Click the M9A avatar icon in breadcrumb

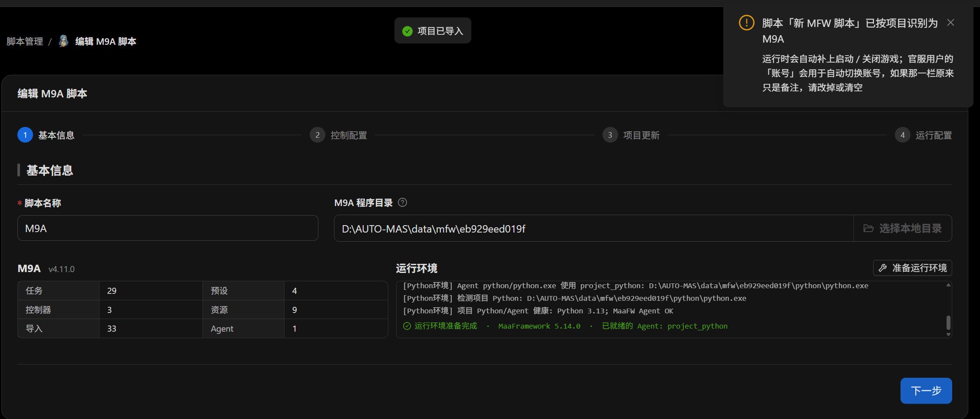(63, 41)
